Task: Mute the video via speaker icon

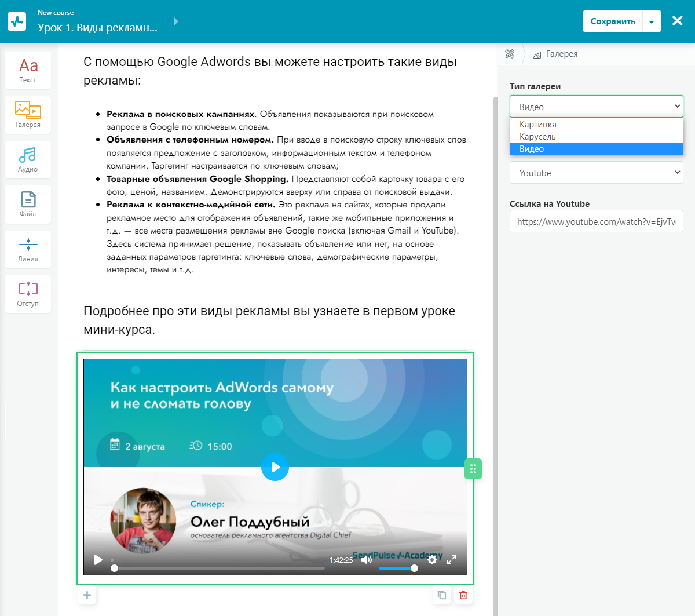Action: tap(366, 560)
